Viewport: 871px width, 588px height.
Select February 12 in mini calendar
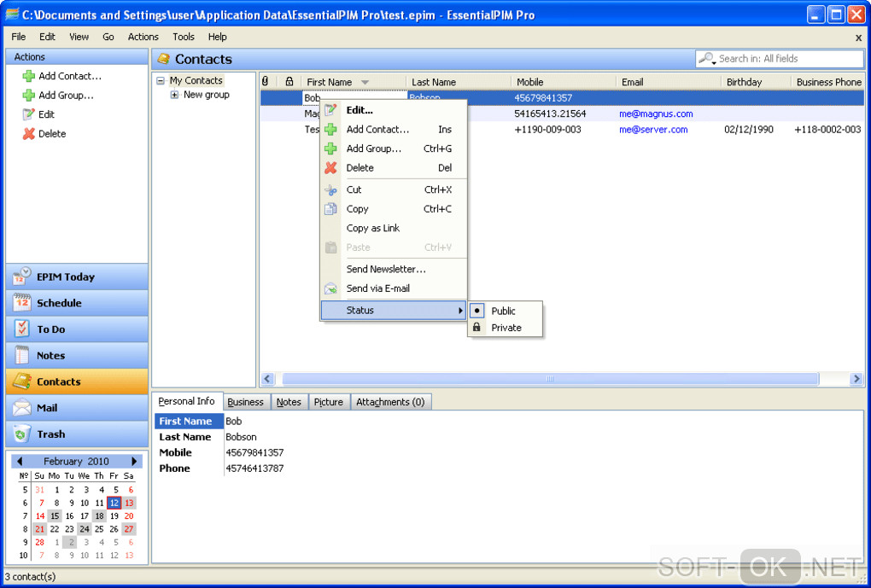[x=114, y=503]
